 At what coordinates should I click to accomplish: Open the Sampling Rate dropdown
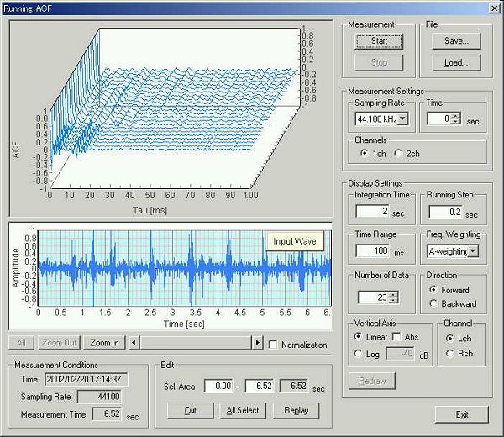pos(402,118)
